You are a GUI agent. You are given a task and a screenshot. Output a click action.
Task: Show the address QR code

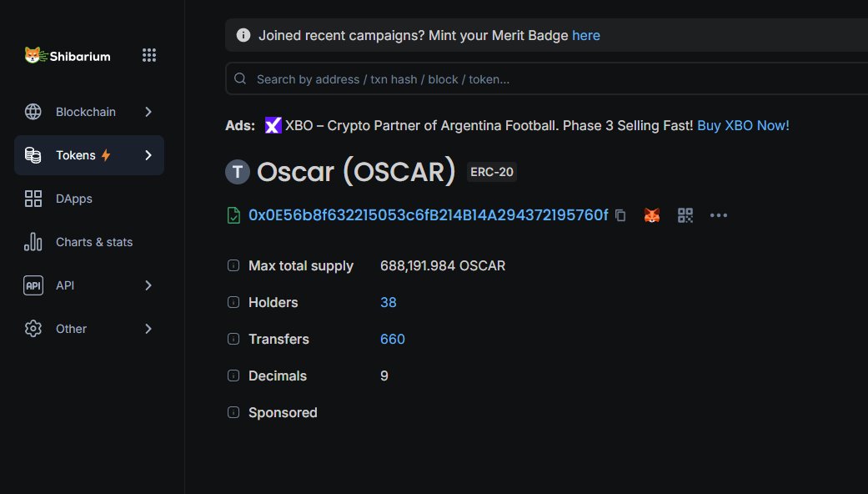685,215
